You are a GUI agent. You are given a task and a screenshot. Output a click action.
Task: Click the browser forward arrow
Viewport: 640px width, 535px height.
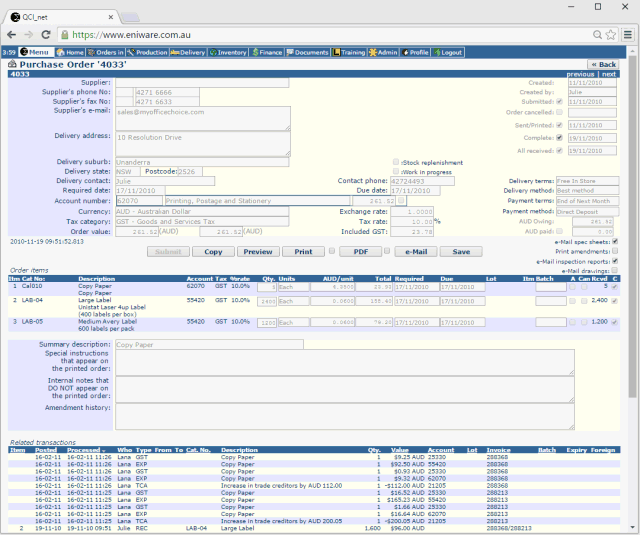(x=29, y=35)
